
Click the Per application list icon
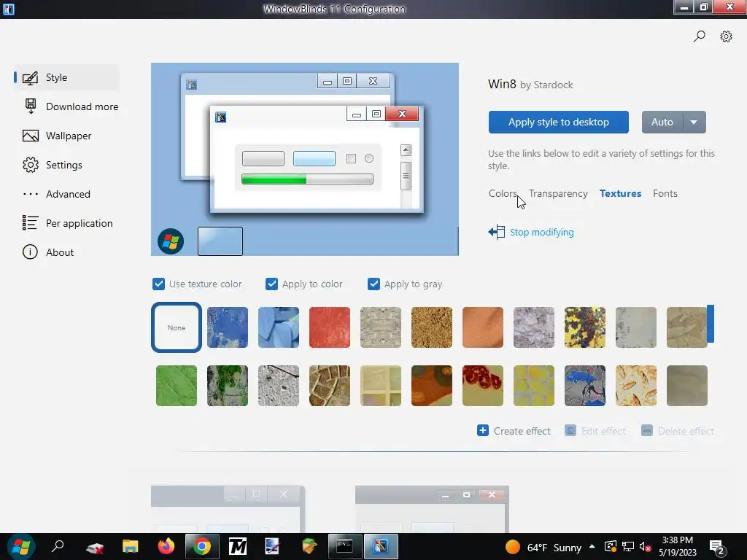click(x=30, y=223)
